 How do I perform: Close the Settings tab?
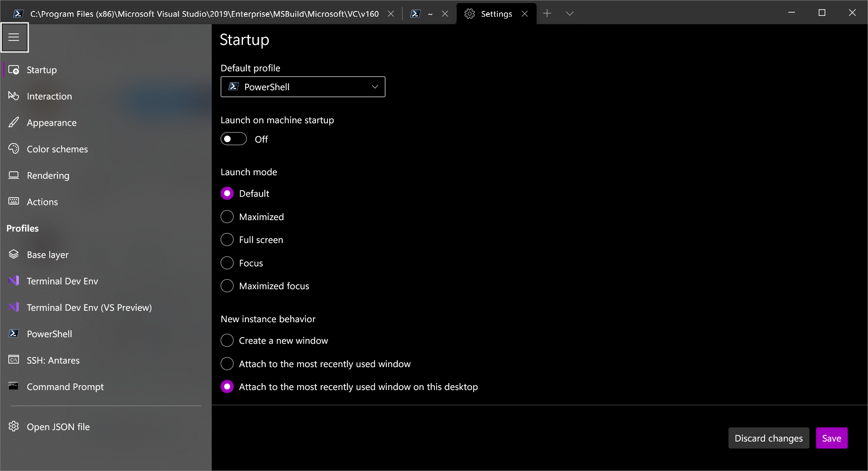[525, 14]
